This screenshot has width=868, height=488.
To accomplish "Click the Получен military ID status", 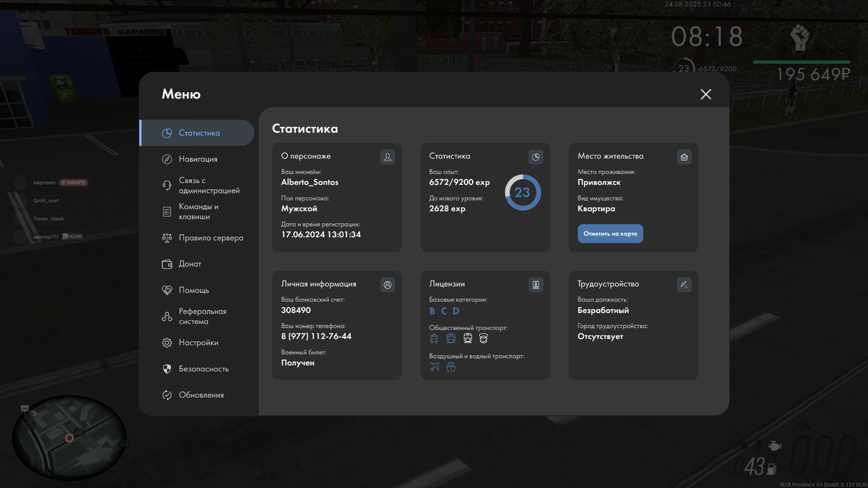I will point(298,363).
